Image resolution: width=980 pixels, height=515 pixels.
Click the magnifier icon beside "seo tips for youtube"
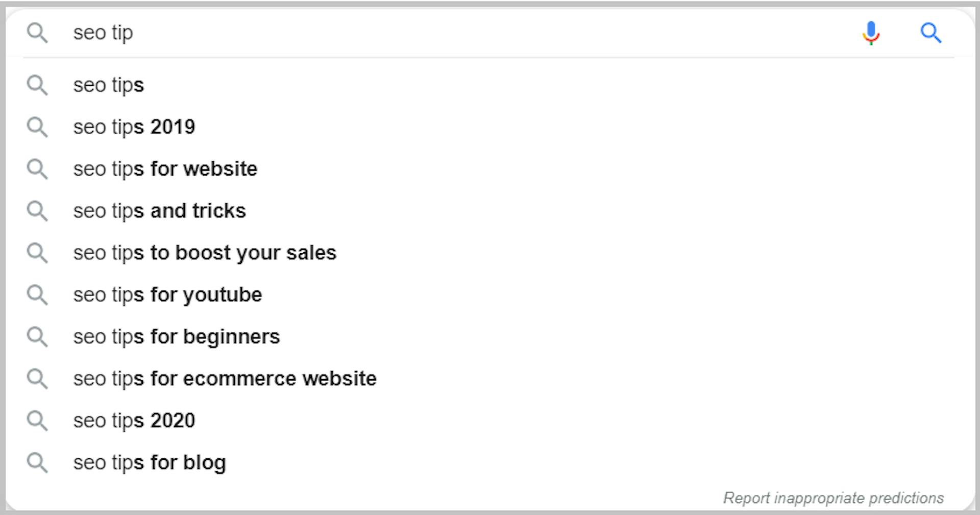[x=37, y=295]
